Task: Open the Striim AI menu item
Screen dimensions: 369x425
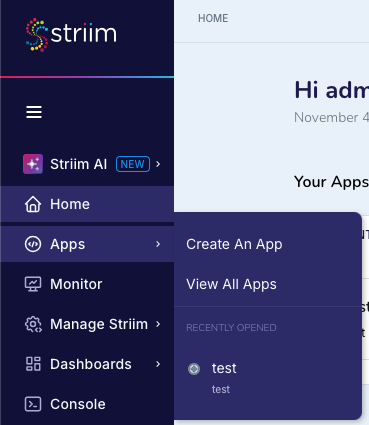Action: 87,164
